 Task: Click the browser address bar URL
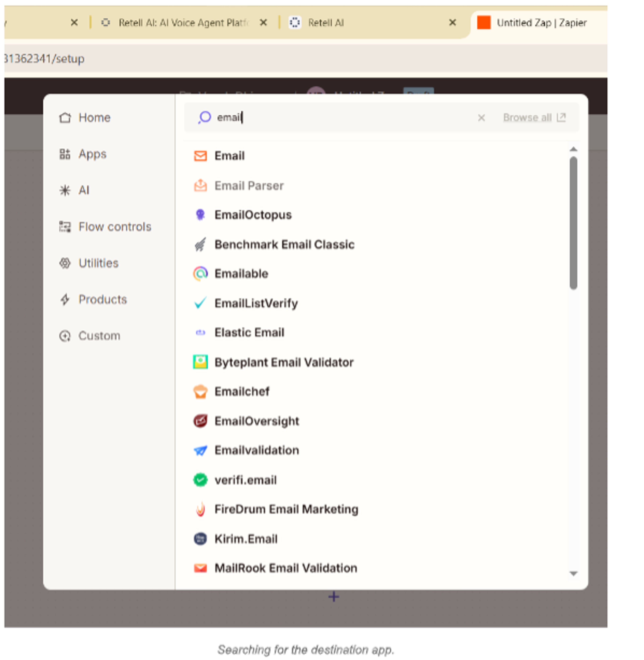44,59
